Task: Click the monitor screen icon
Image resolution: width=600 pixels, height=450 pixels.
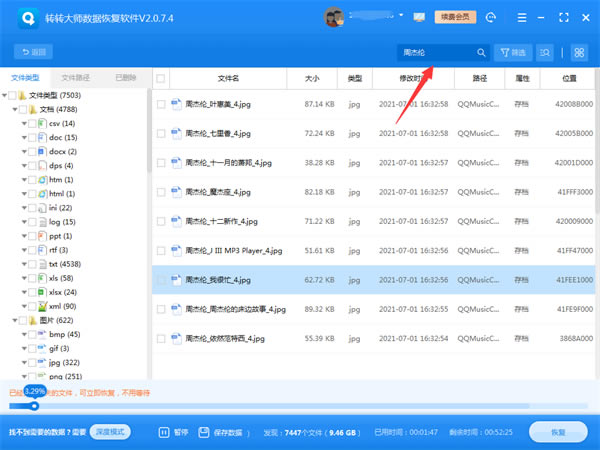Action: pyautogui.click(x=417, y=18)
